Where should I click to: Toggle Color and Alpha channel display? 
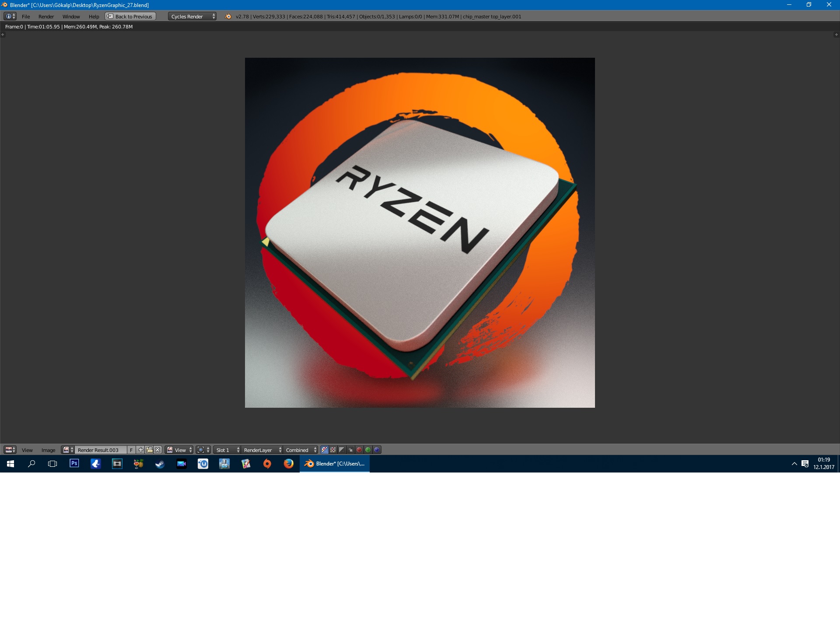(324, 450)
